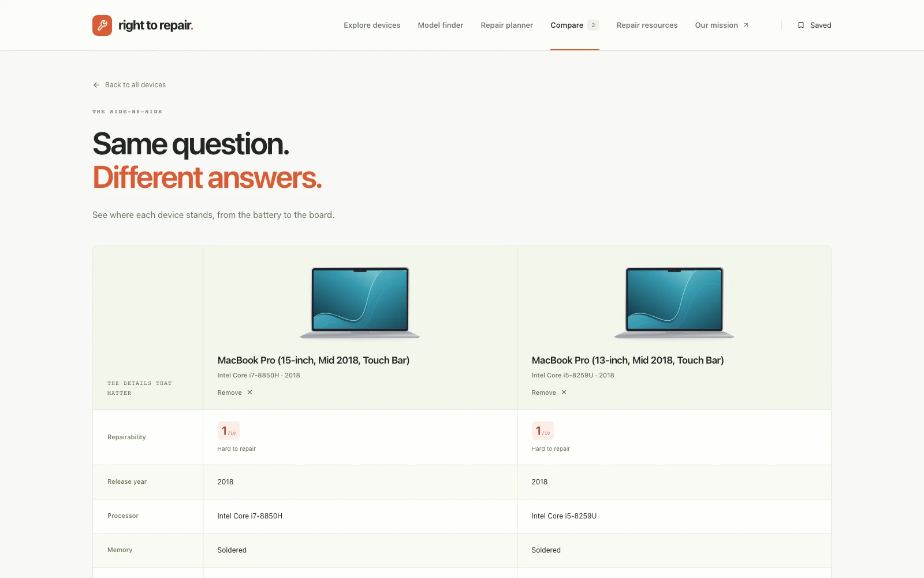Click the X icon for 13-inch Remove
This screenshot has height=578, width=924.
point(564,392)
